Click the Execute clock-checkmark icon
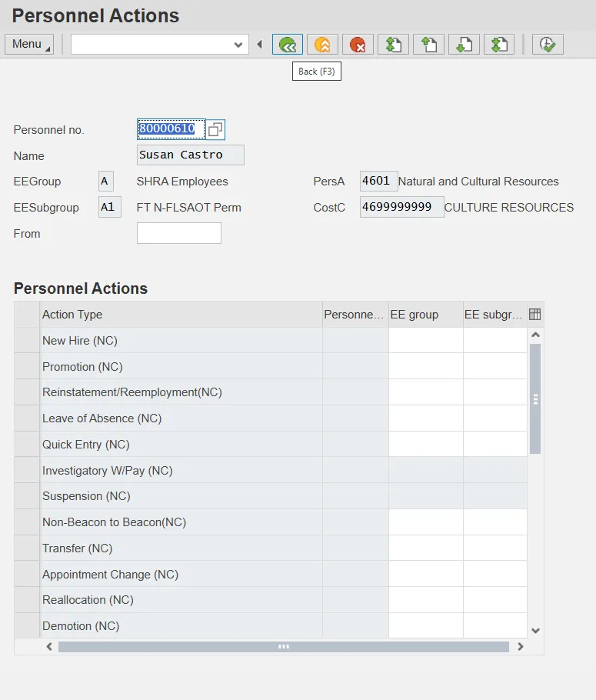The width and height of the screenshot is (596, 700). coord(548,45)
